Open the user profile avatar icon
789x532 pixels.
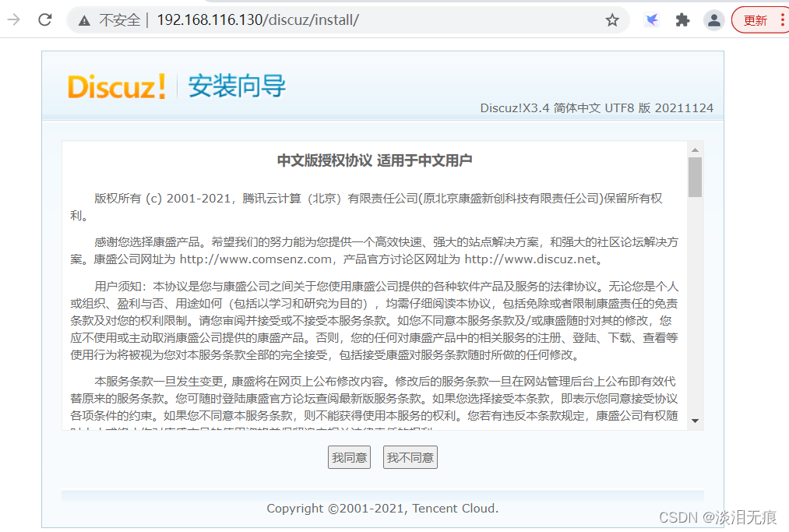tap(713, 20)
